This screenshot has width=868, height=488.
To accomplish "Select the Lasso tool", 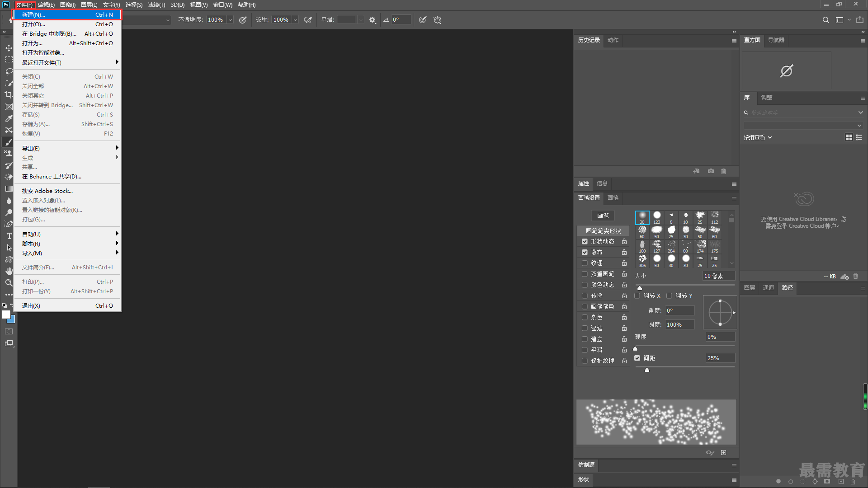I will click(9, 71).
